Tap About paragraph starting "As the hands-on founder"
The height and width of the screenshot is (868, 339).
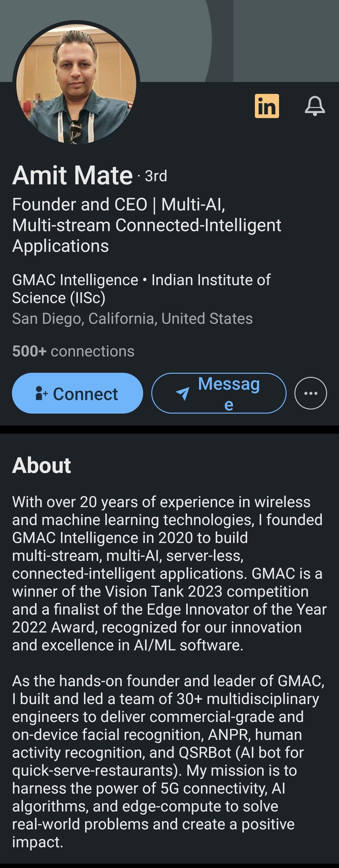(168, 761)
